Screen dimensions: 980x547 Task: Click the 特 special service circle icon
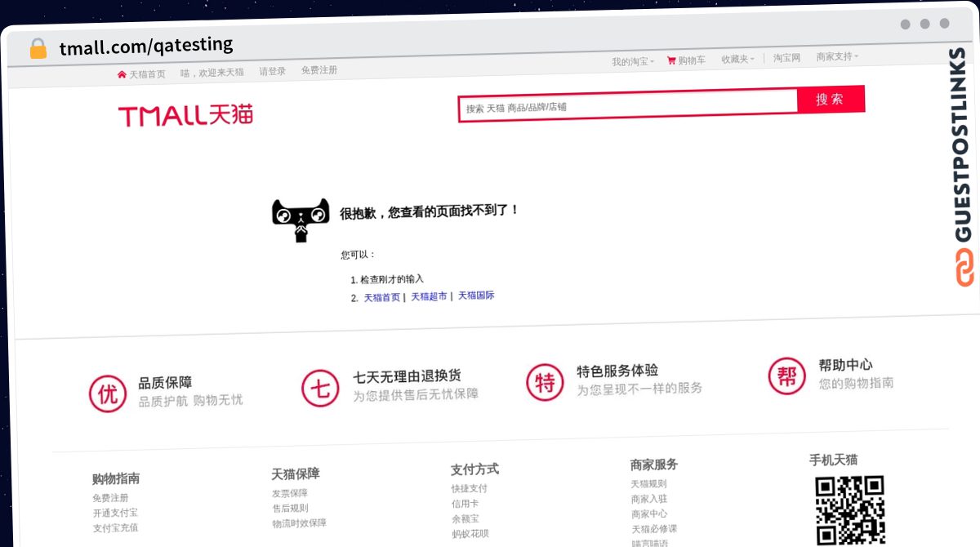point(545,382)
